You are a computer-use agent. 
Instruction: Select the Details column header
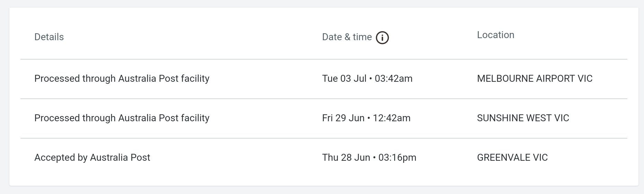point(49,37)
